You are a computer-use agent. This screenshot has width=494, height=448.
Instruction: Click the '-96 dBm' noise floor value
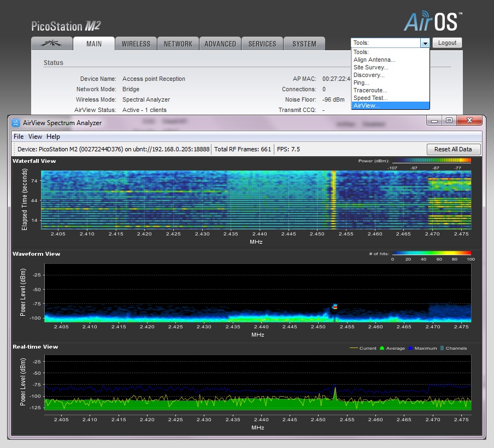click(x=333, y=99)
